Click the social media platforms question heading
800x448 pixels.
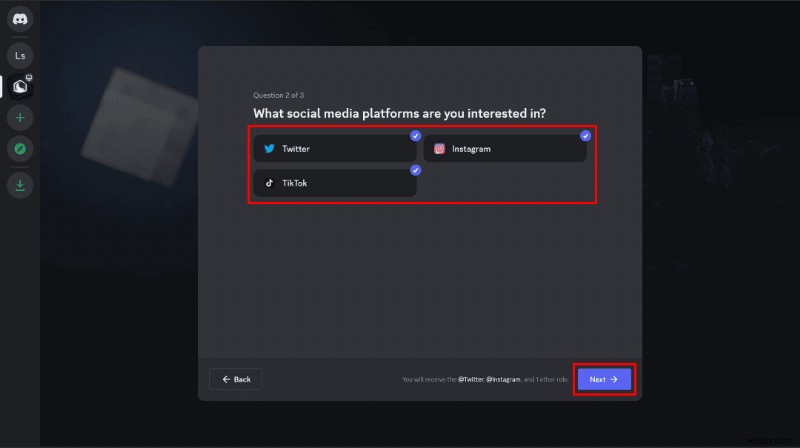pos(399,113)
